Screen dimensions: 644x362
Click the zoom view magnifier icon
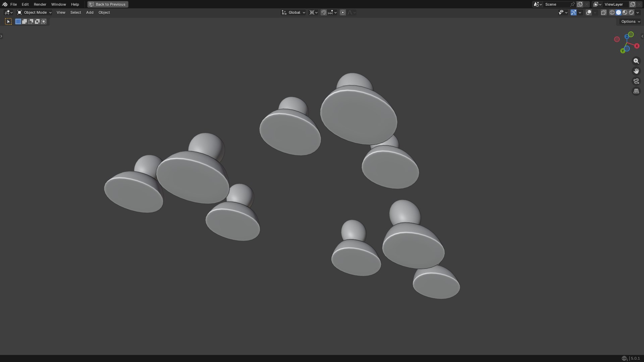[x=636, y=61]
